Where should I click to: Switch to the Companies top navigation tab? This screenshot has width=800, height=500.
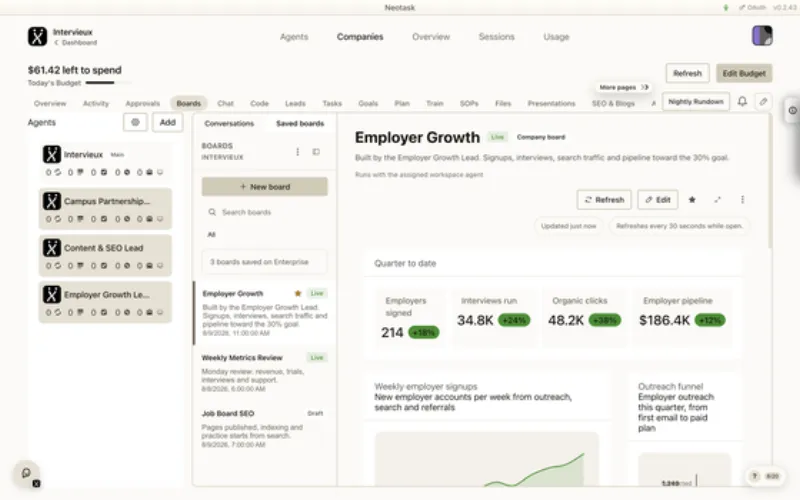tap(360, 37)
